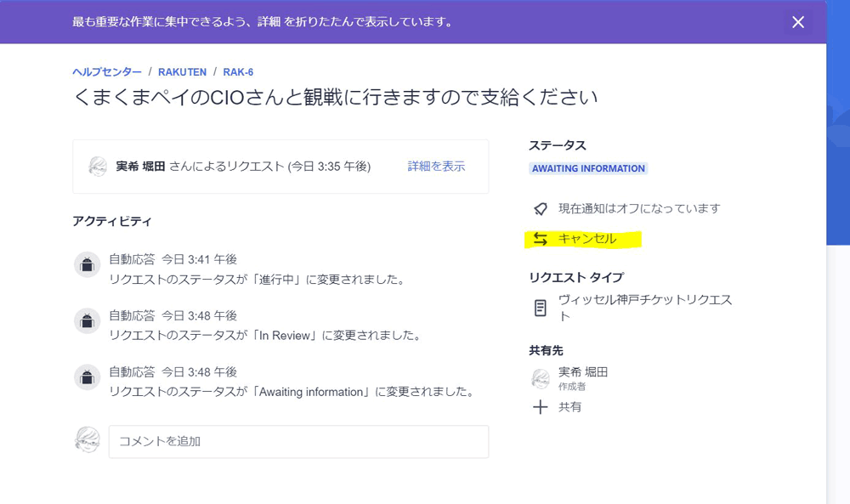Click the 作成者 label under 共有先

pyautogui.click(x=572, y=387)
